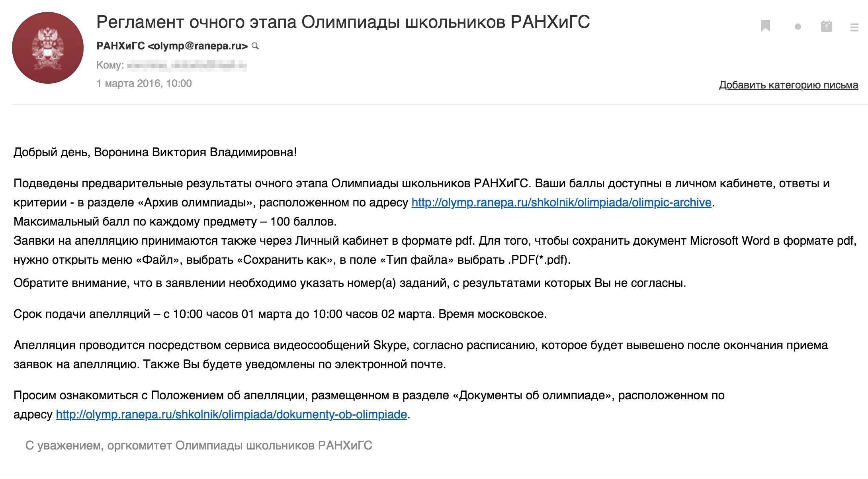Open the olimpic-archive link
This screenshot has height=479, width=868.
pyautogui.click(x=561, y=202)
